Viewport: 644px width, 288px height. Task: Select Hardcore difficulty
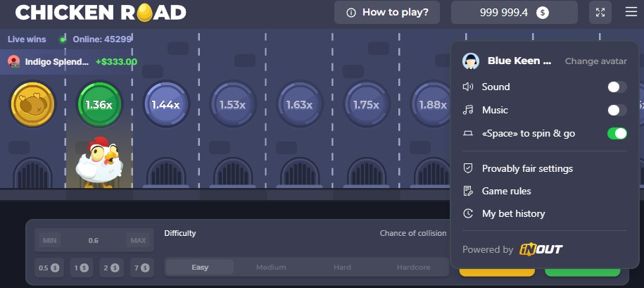pyautogui.click(x=414, y=267)
